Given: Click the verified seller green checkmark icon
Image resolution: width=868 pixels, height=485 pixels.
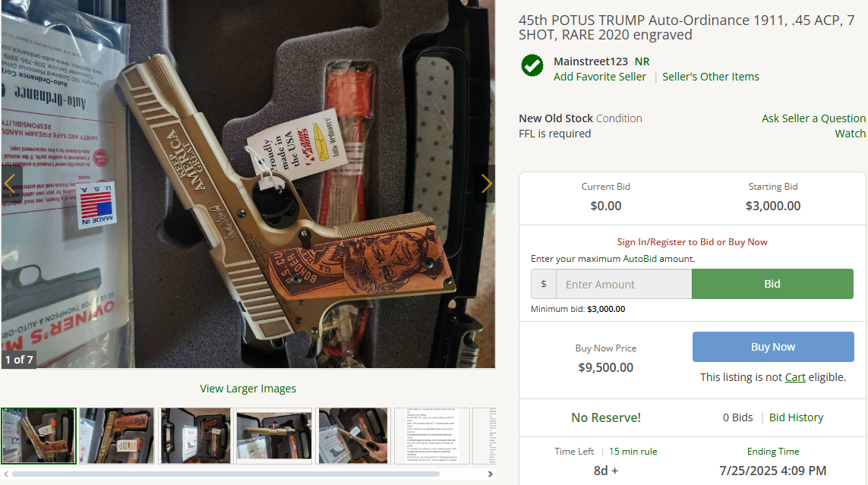Looking at the screenshot, I should pos(532,66).
